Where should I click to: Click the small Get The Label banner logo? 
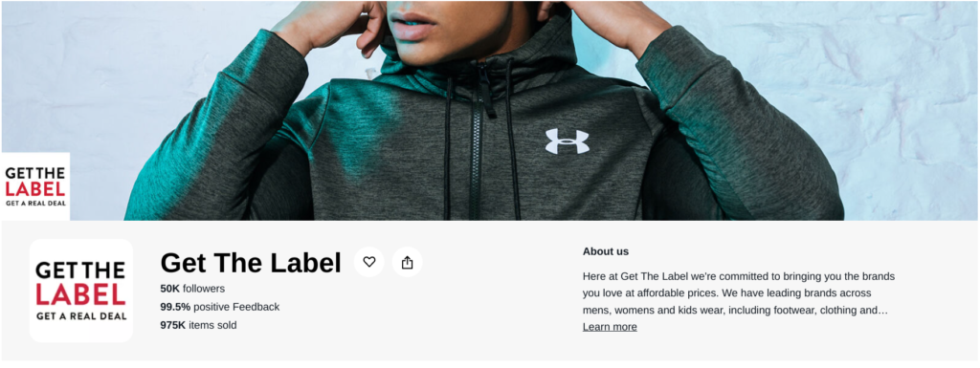coord(35,186)
